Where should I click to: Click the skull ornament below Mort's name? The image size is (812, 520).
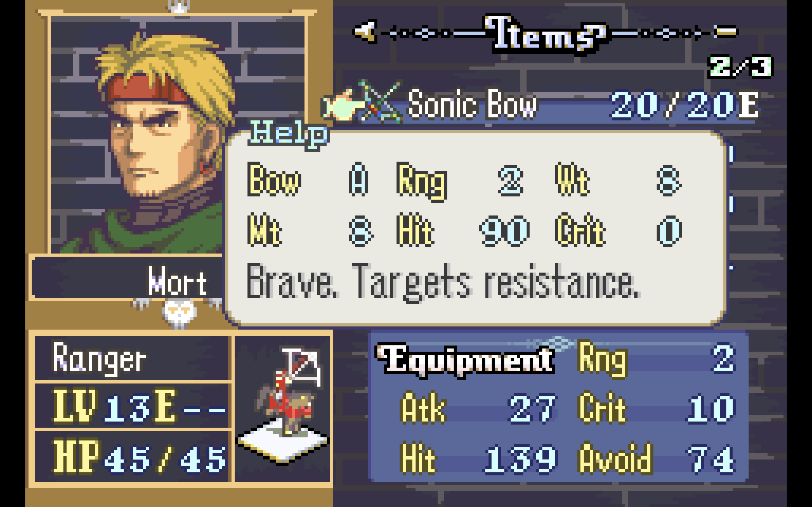click(x=179, y=313)
